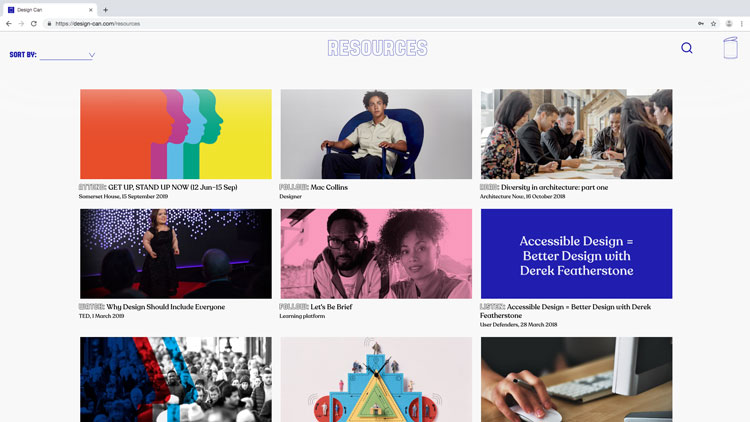Screen dimensions: 750x422
Task: Open a new tab with plus button
Action: [x=105, y=10]
